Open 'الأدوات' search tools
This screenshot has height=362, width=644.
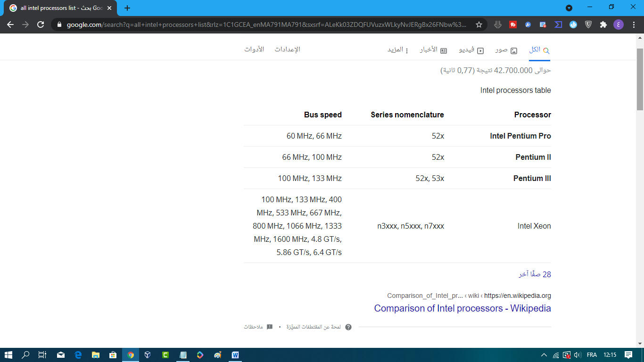point(254,49)
